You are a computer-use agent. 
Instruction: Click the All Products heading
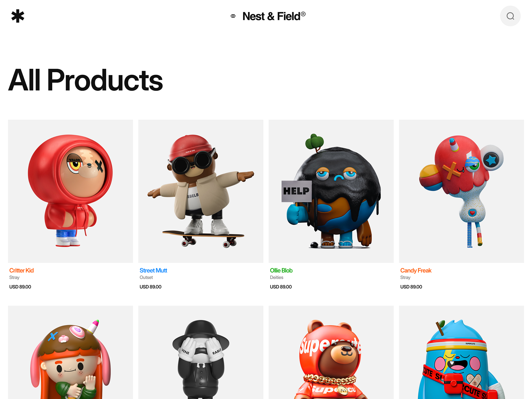(x=85, y=80)
